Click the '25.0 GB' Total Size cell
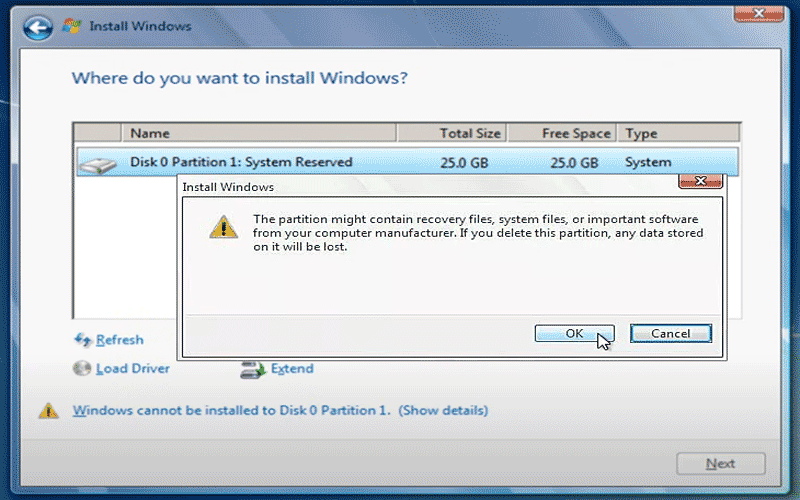The height and width of the screenshot is (500, 800). 464,163
